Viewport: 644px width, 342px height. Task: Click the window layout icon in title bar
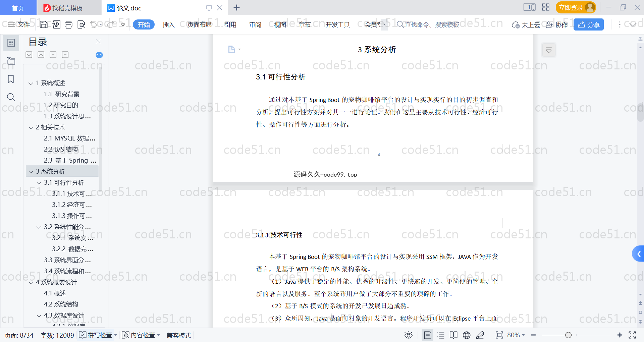(529, 7)
